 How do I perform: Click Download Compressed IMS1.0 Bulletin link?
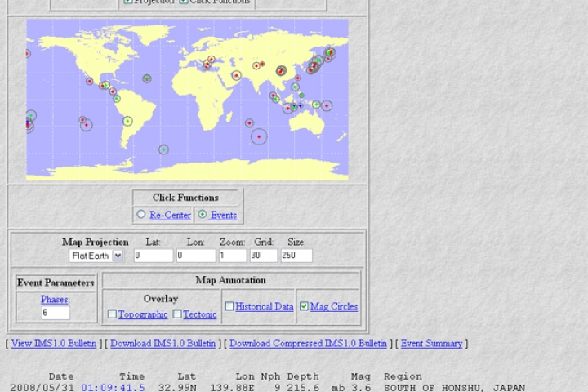(308, 343)
